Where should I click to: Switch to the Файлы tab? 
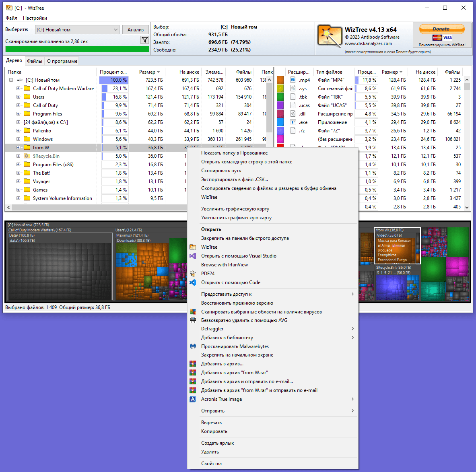[x=35, y=61]
